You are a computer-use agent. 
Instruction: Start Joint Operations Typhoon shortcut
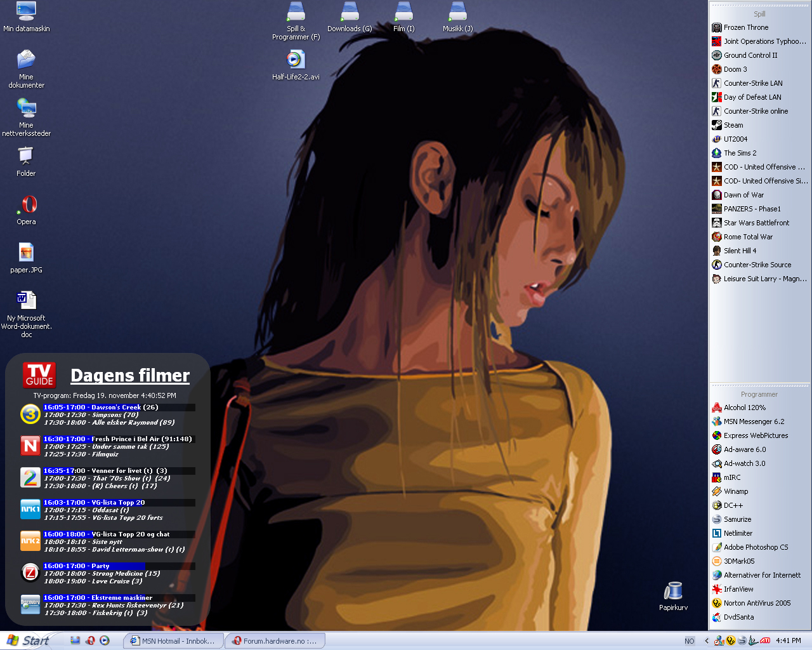pyautogui.click(x=759, y=41)
